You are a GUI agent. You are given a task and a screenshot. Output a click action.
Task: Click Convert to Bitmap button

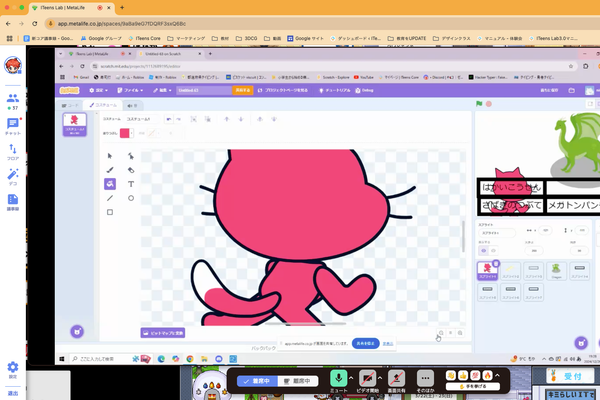[163, 333]
